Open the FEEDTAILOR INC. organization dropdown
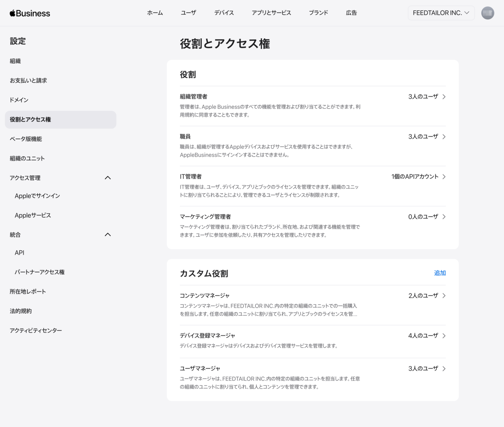The width and height of the screenshot is (504, 427). pyautogui.click(x=441, y=13)
